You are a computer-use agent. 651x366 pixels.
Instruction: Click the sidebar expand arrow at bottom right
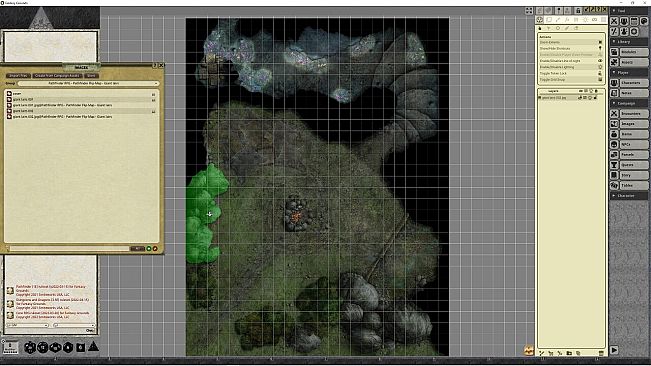(x=614, y=350)
